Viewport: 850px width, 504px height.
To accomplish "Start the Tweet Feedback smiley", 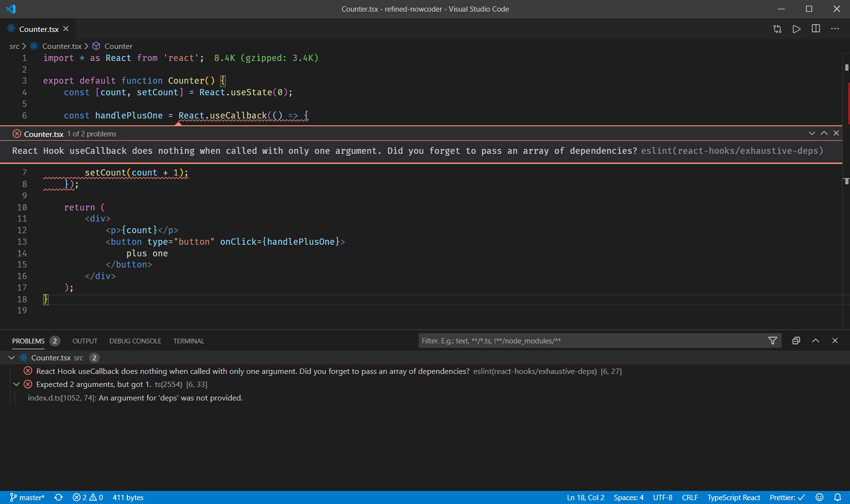I will (820, 497).
